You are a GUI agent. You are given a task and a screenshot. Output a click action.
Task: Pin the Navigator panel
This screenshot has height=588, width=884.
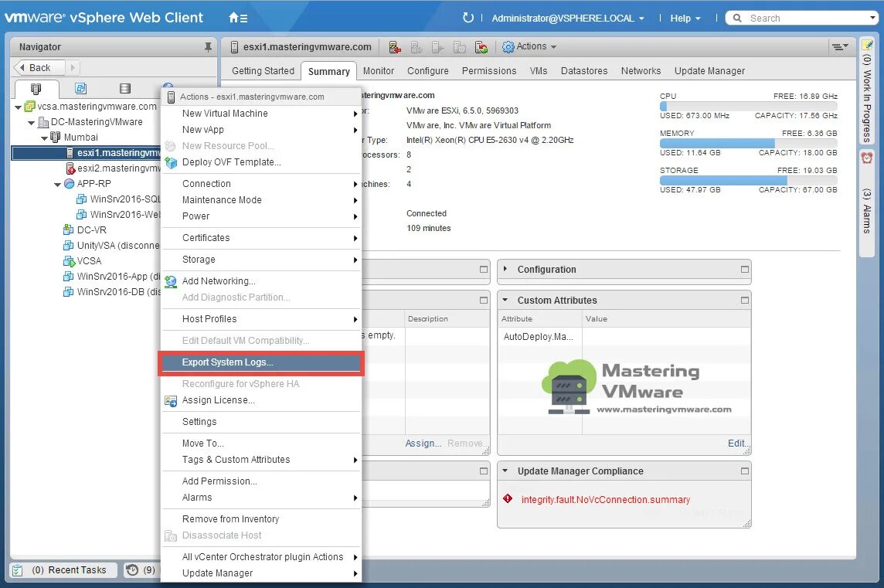click(x=208, y=47)
